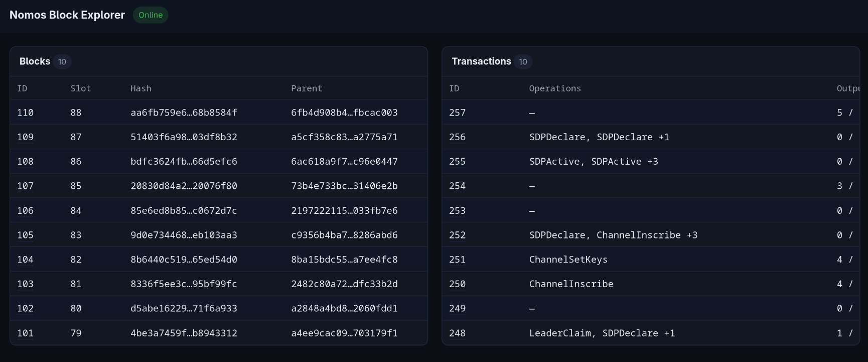This screenshot has width=868, height=362.
Task: Click the Transactions count badge showing 10
Action: (523, 62)
